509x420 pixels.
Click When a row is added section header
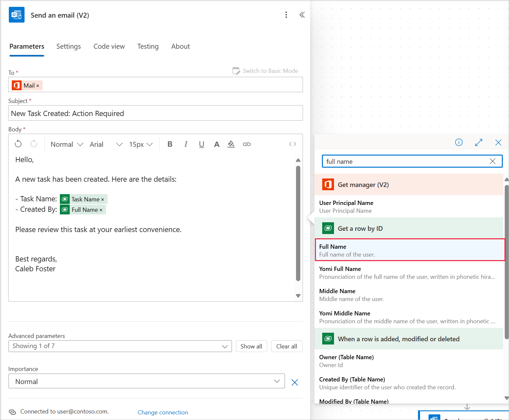(409, 339)
